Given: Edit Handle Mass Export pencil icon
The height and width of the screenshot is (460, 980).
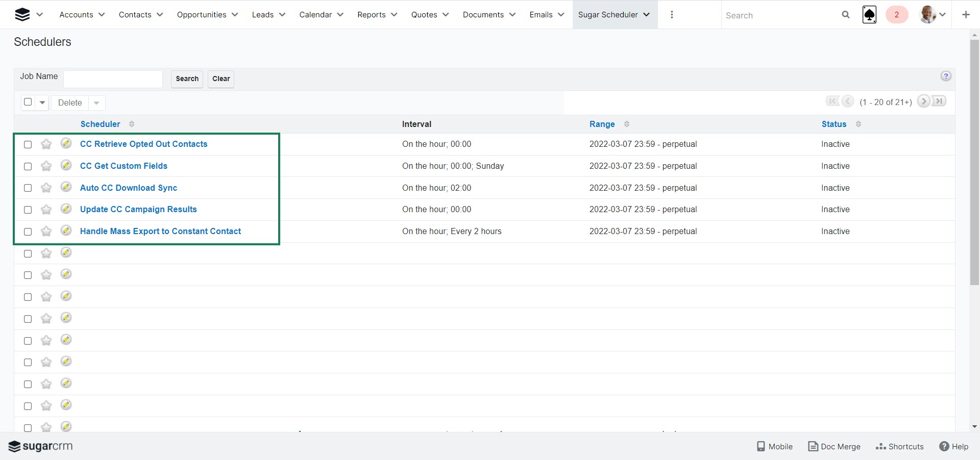Looking at the screenshot, I should pos(66,231).
